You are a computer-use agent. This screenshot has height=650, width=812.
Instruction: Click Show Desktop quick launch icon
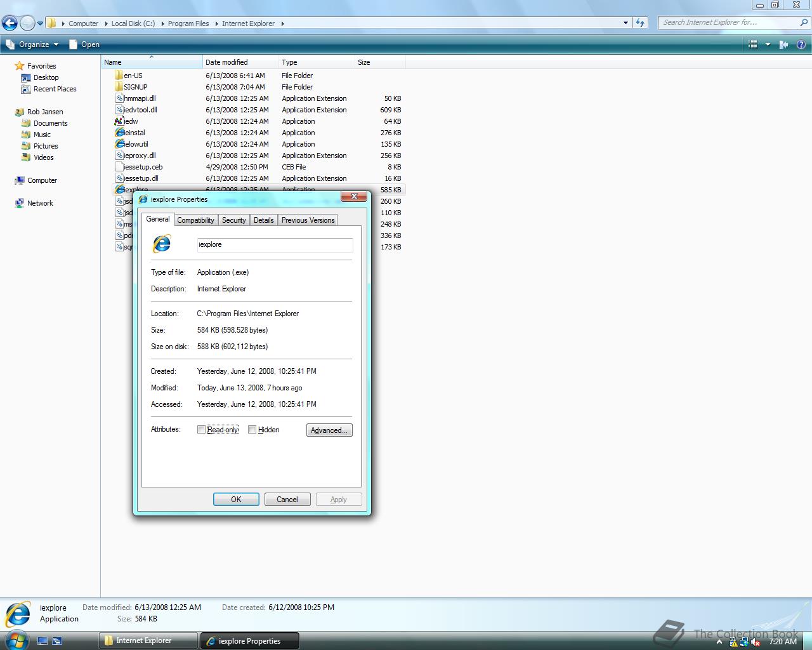coord(43,641)
